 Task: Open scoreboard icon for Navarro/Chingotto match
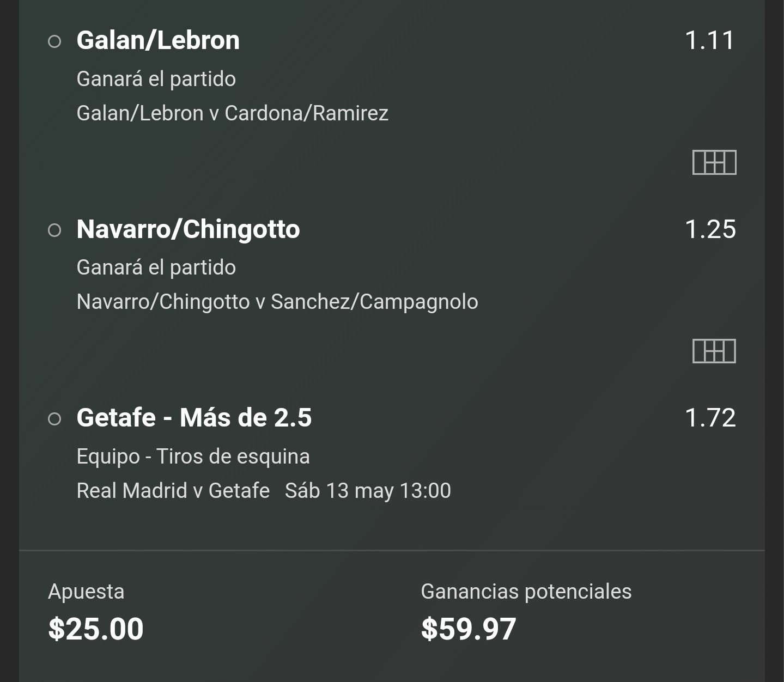pyautogui.click(x=714, y=351)
